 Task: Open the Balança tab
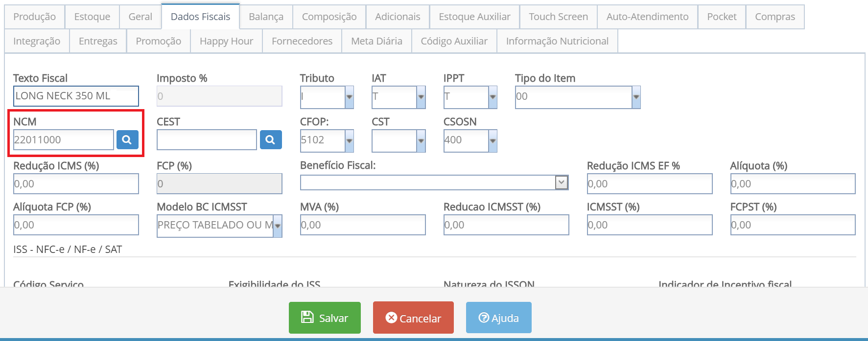click(266, 17)
